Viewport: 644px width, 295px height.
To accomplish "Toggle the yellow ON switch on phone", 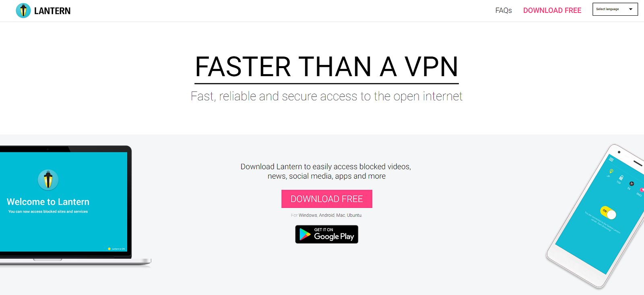I will [608, 212].
